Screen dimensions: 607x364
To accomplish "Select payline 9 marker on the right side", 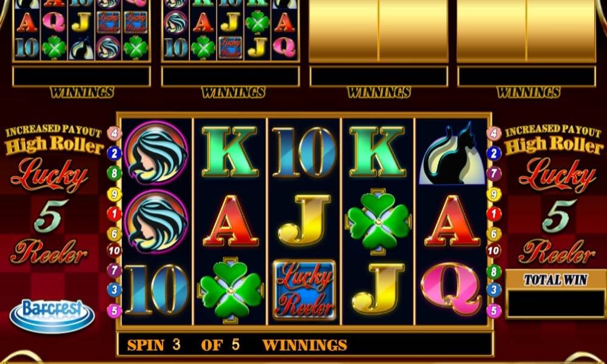I will 493,194.
